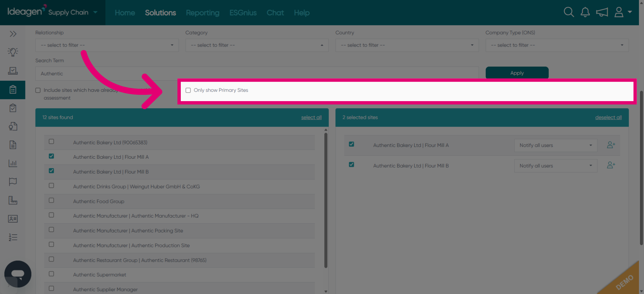This screenshot has height=294, width=644.
Task: Open announcements megaphone icon
Action: point(602,12)
